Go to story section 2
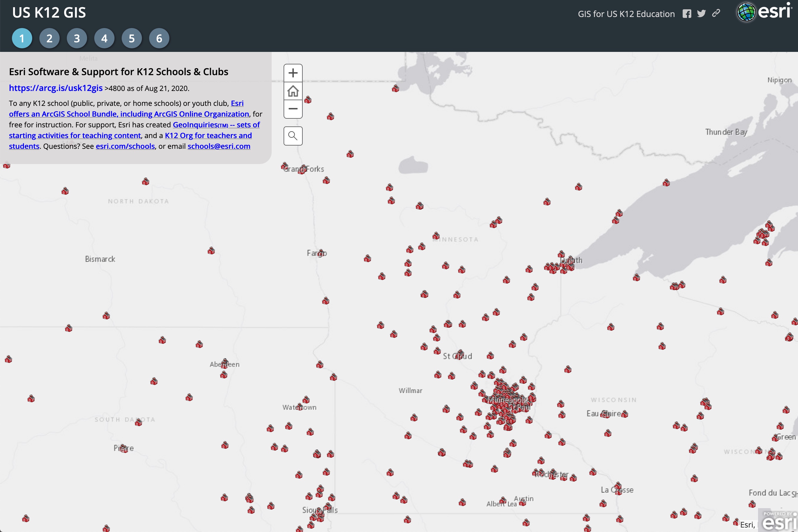Image resolution: width=798 pixels, height=532 pixels. pyautogui.click(x=50, y=38)
